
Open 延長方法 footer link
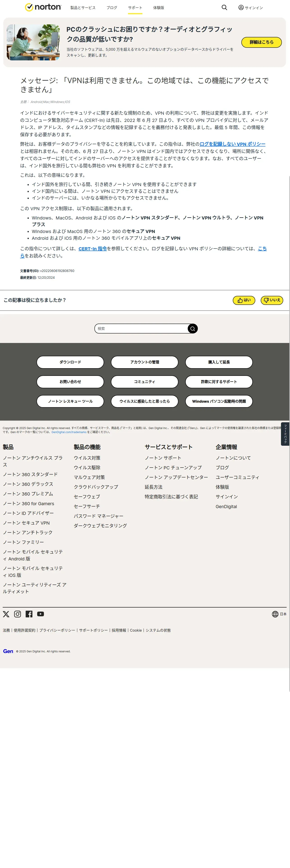coord(154,487)
